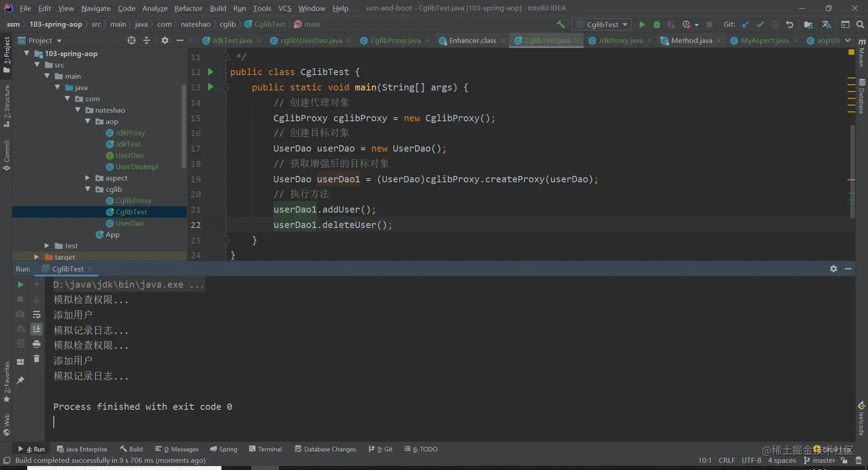Click the orange inspection indicator above the scrollbar
Screen dimensions: 868x470
pyautogui.click(x=851, y=52)
